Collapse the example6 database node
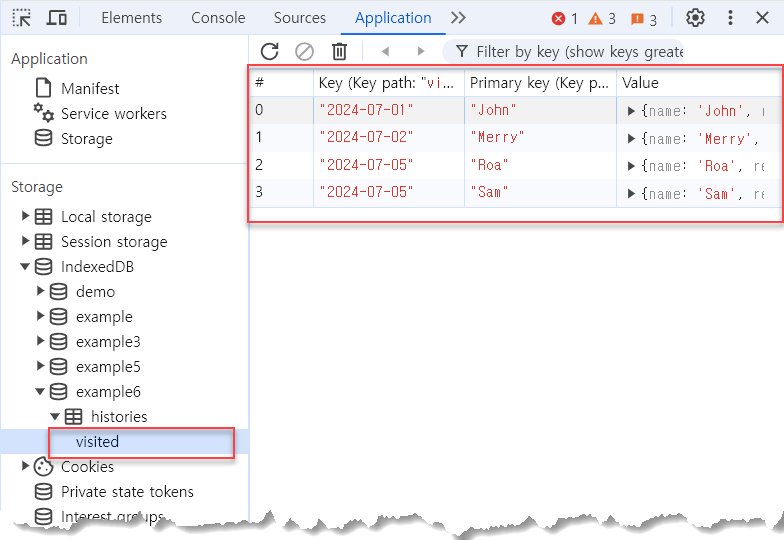 (41, 392)
